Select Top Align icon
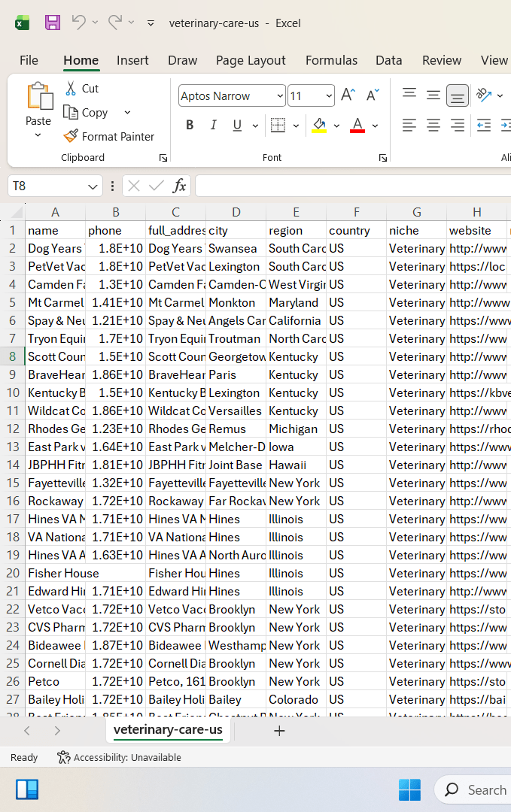511x812 pixels. tap(409, 94)
